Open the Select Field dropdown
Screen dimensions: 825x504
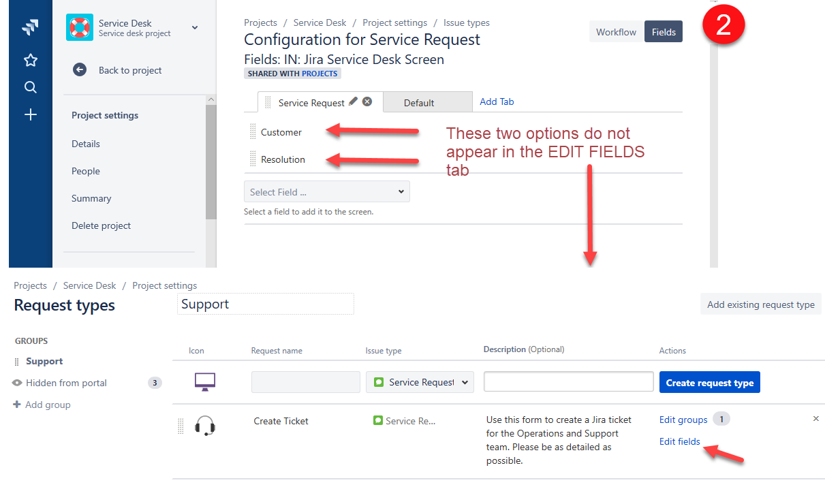(x=327, y=192)
